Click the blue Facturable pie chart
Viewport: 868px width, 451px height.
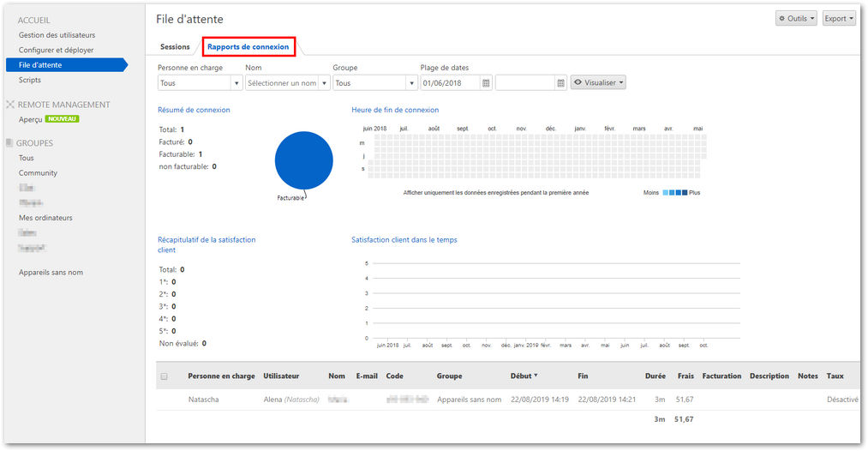point(304,160)
